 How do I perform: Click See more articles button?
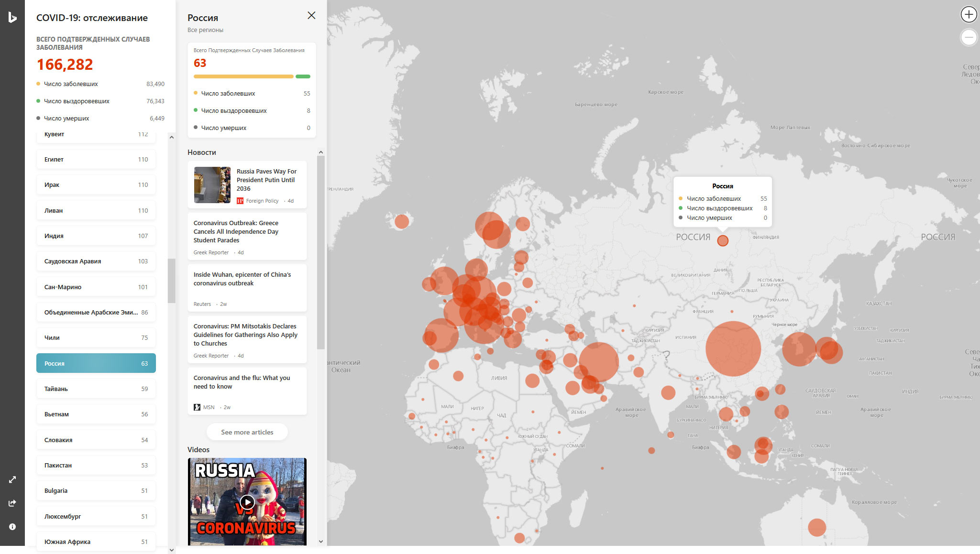[x=248, y=432]
